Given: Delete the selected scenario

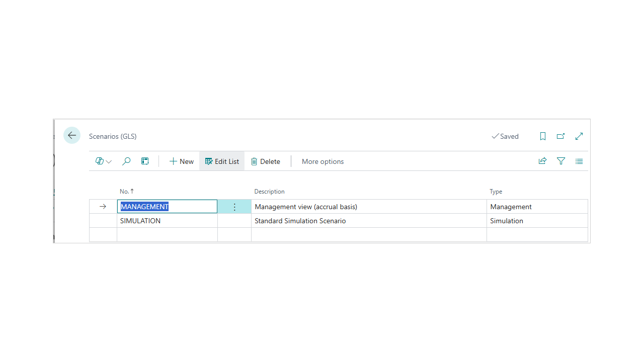Looking at the screenshot, I should tap(265, 161).
